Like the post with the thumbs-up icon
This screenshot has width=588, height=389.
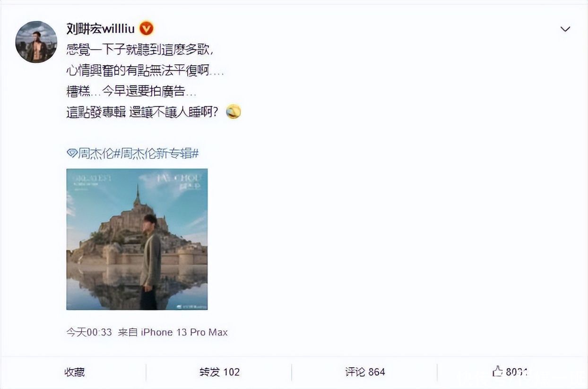pyautogui.click(x=497, y=371)
